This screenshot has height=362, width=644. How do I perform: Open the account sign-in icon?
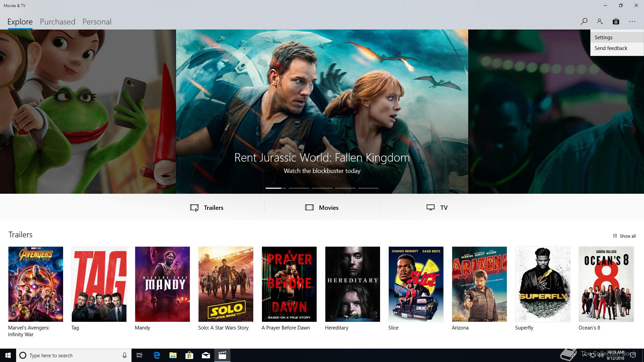(600, 21)
